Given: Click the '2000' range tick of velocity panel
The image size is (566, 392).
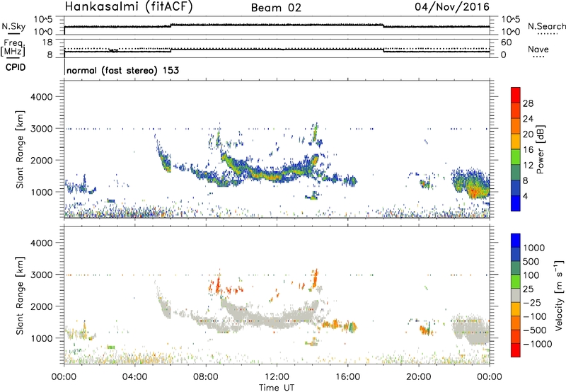Looking at the screenshot, I should 42,306.
